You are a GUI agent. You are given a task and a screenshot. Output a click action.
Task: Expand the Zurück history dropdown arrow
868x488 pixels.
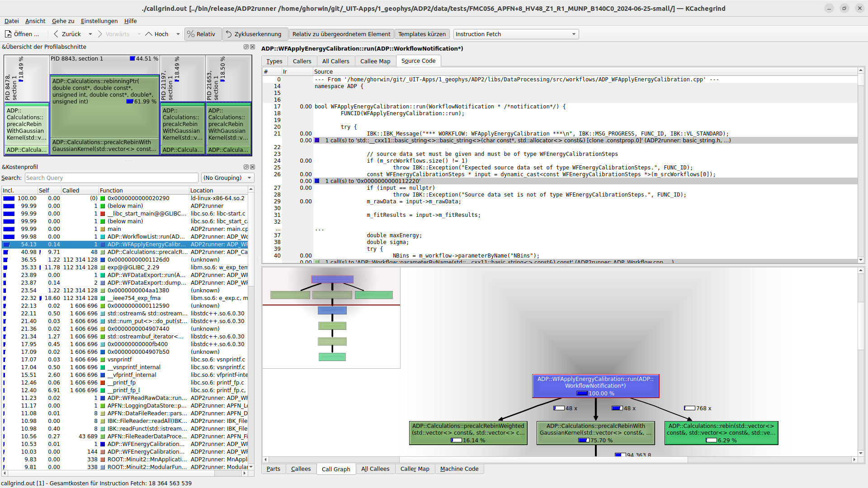pos(90,34)
